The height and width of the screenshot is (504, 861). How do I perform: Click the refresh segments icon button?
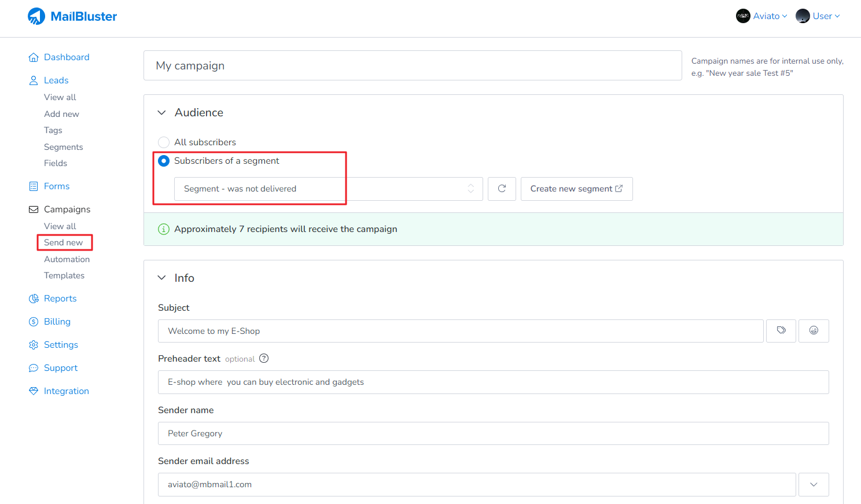502,189
